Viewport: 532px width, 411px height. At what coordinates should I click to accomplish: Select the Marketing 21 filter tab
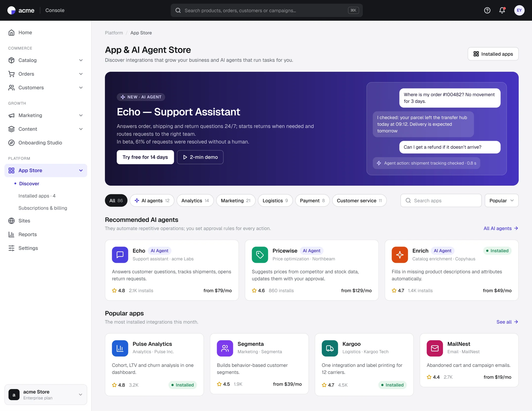[236, 200]
